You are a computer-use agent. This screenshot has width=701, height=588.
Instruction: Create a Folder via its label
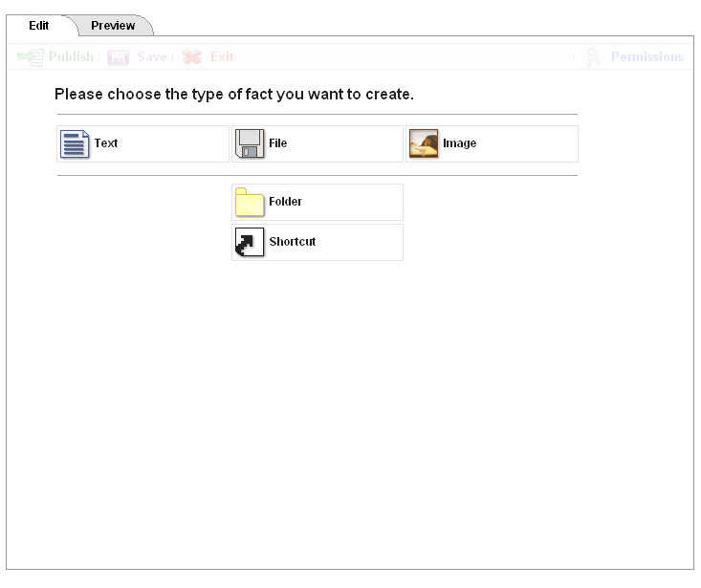pyautogui.click(x=285, y=203)
